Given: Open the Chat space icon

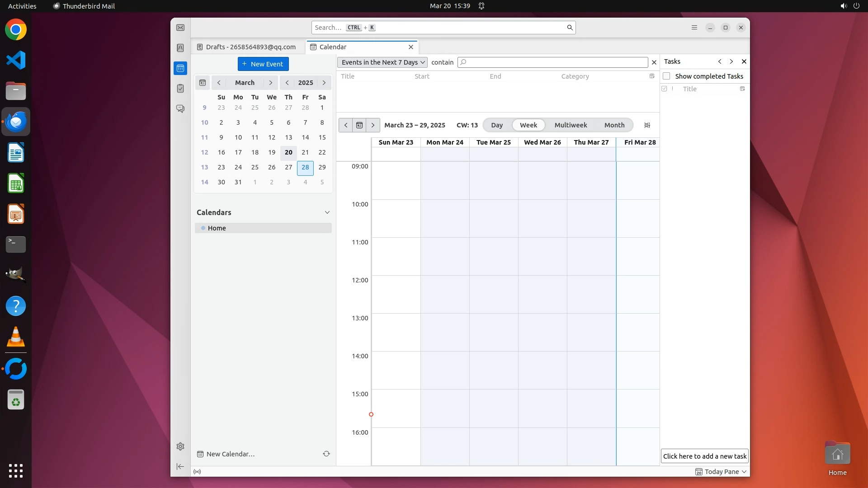Looking at the screenshot, I should pos(180,109).
